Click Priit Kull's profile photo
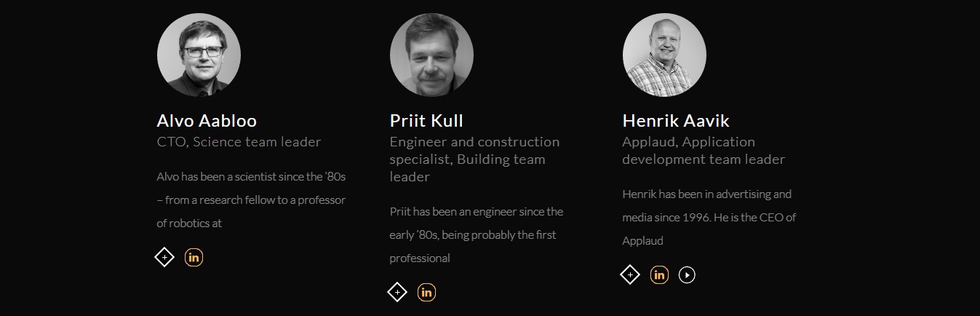 [431, 55]
